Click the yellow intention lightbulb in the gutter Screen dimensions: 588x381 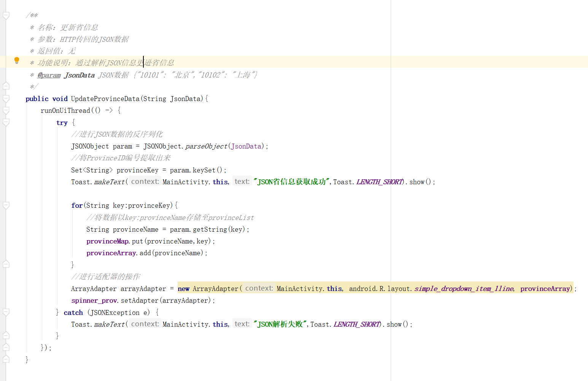(16, 60)
